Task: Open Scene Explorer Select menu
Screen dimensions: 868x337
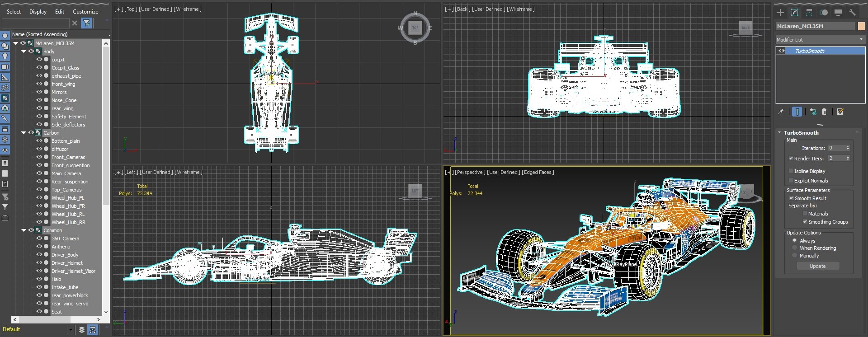Action: click(14, 12)
